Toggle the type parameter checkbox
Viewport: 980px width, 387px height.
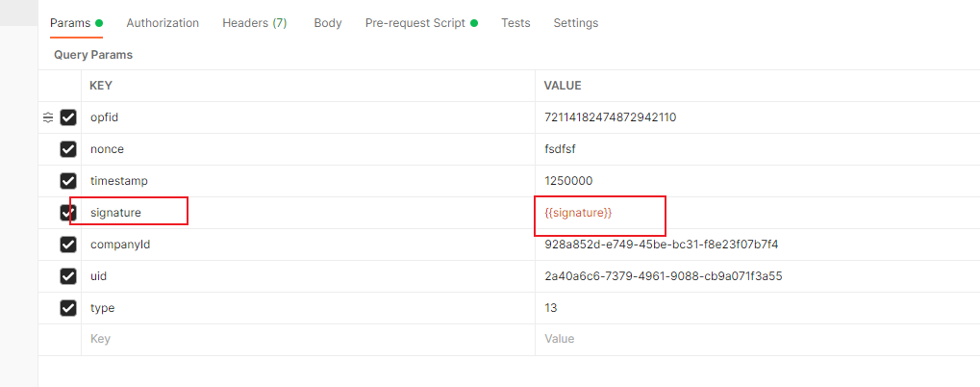click(x=68, y=308)
